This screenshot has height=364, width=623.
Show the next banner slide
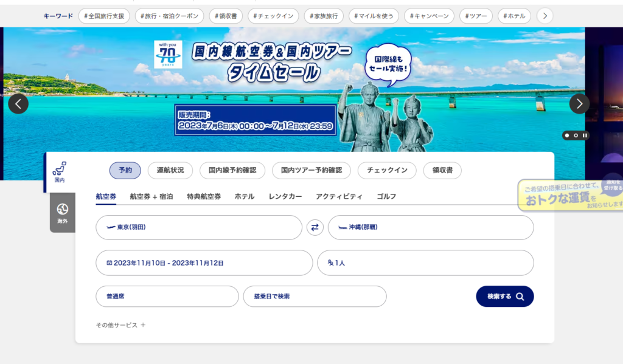[579, 103]
